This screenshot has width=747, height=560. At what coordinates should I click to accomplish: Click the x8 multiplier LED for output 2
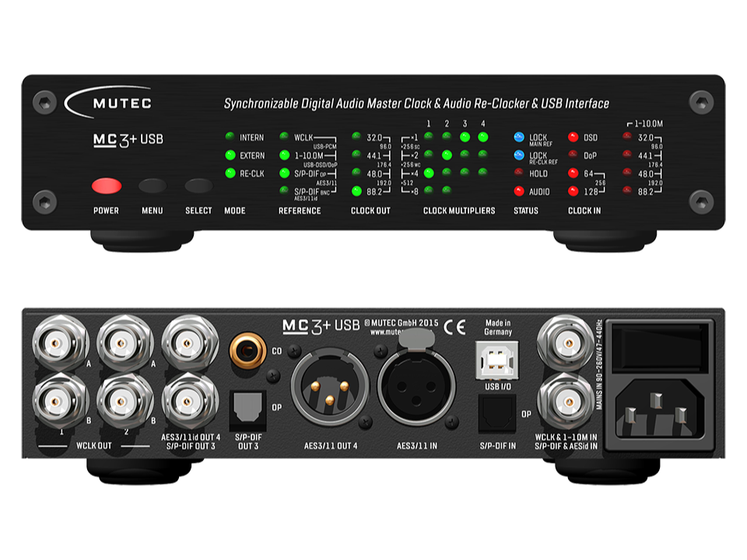(447, 191)
